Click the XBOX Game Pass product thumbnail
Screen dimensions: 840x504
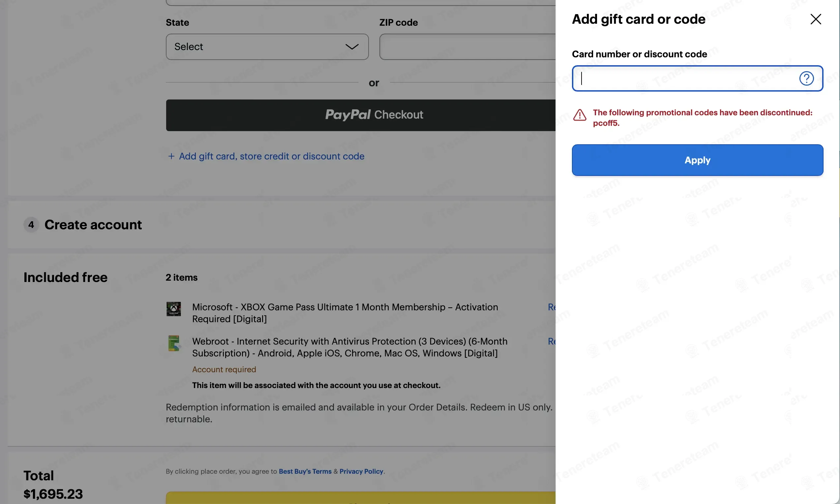174,309
